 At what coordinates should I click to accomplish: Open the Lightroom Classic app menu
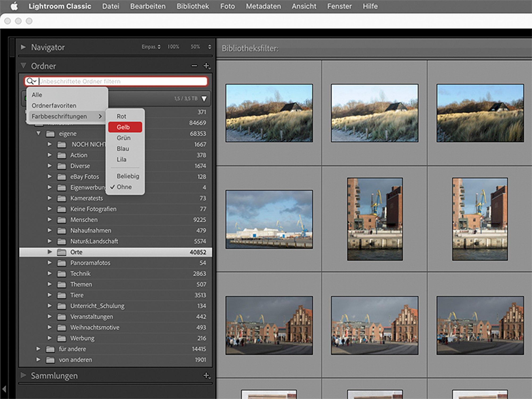[x=60, y=6]
